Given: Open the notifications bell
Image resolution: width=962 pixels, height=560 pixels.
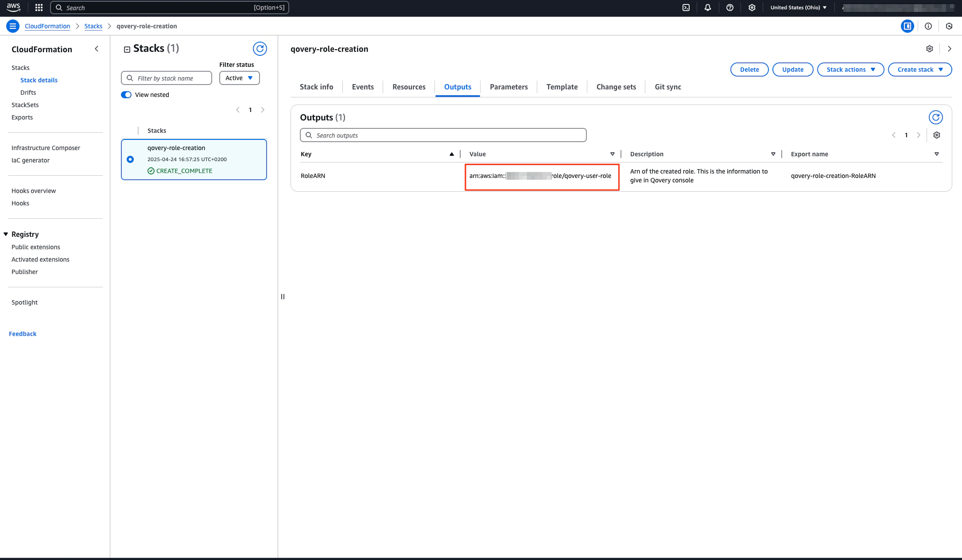Looking at the screenshot, I should pos(707,8).
